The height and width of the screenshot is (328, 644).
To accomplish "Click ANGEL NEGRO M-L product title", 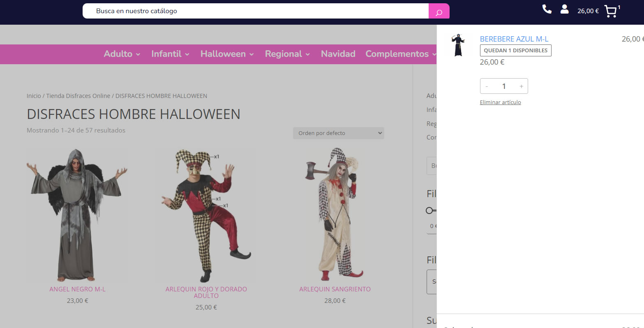I will (77, 289).
